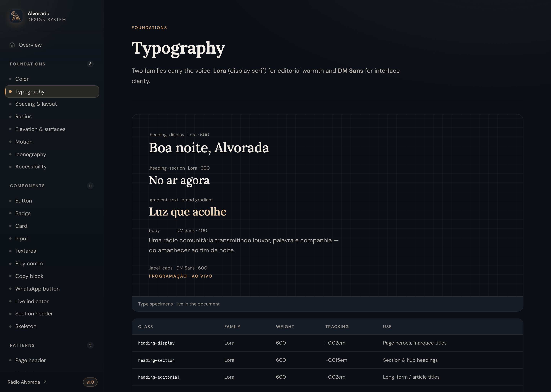Click the .gradient-text class label
Viewport: 551px width, 392px height.
click(164, 200)
